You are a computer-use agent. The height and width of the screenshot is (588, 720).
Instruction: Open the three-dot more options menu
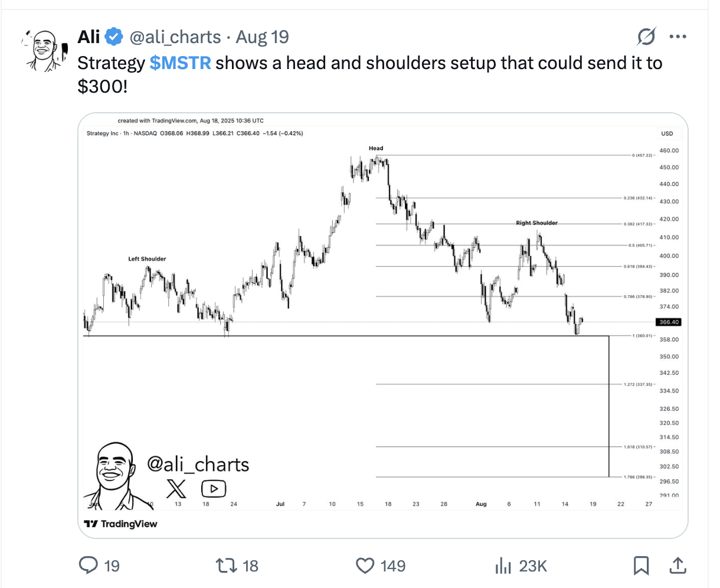tap(678, 37)
